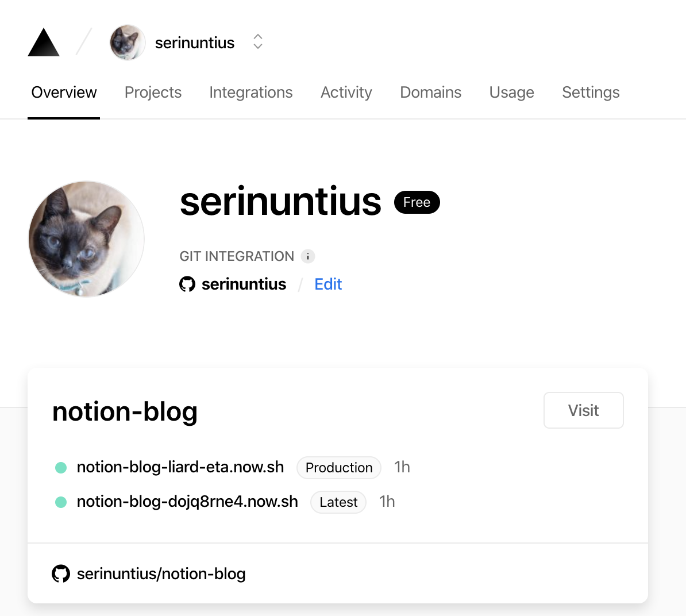Open the account scope switcher chevrons

[x=258, y=42]
